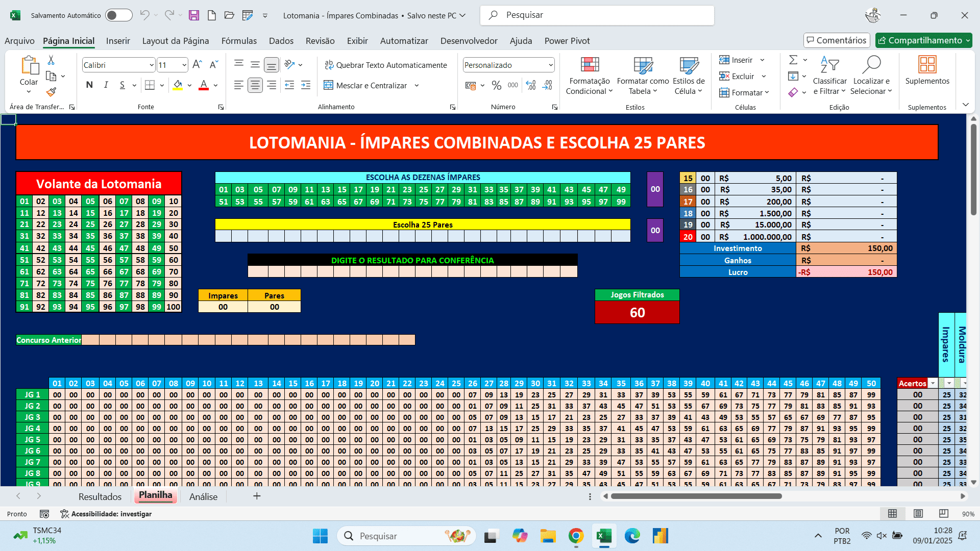The width and height of the screenshot is (980, 551).
Task: Apply yellow fill color bucket
Action: click(178, 85)
